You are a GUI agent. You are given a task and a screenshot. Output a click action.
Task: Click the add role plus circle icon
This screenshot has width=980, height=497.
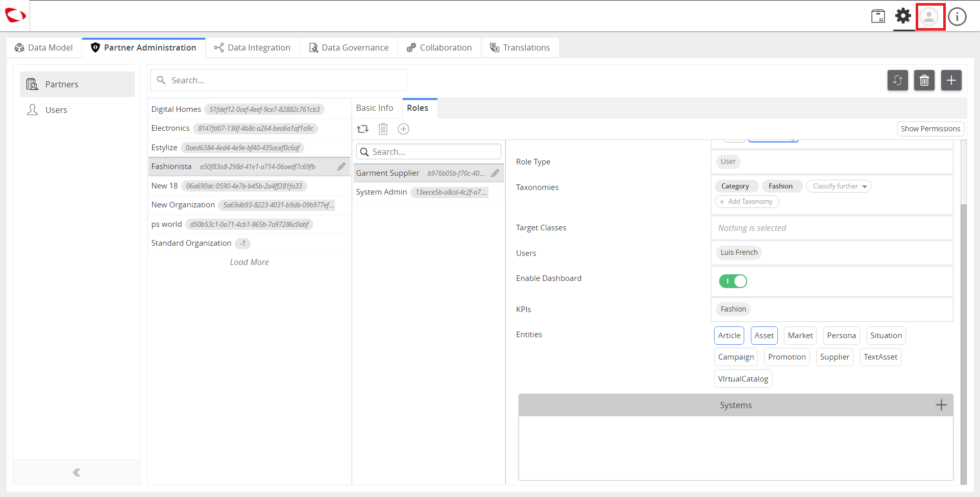click(x=403, y=129)
